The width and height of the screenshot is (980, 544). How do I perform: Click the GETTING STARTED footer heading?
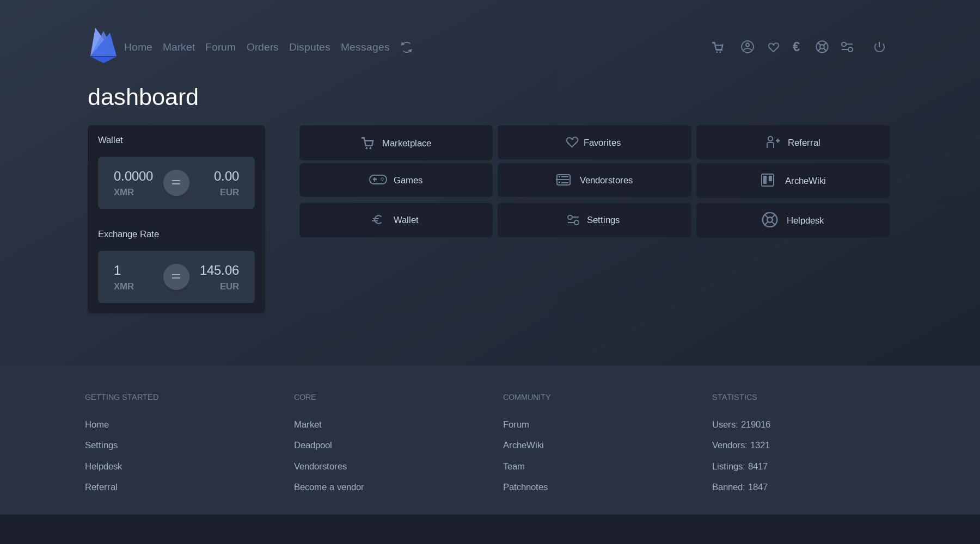(122, 397)
